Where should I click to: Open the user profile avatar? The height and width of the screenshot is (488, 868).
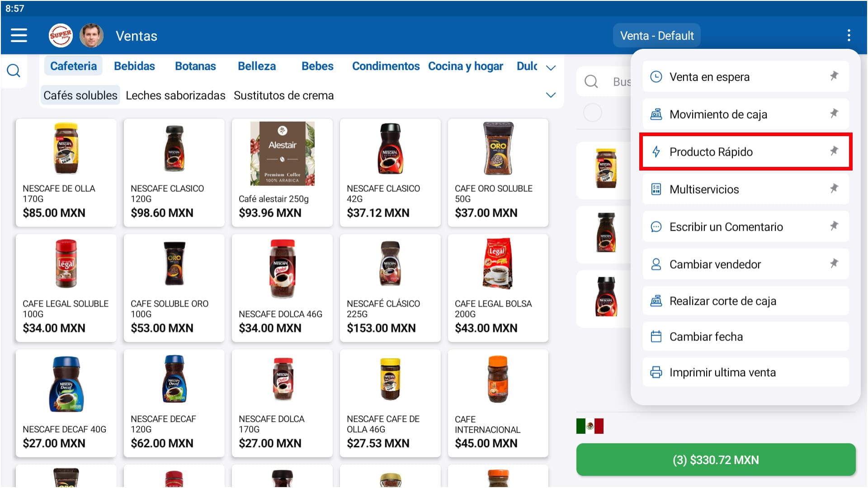91,35
